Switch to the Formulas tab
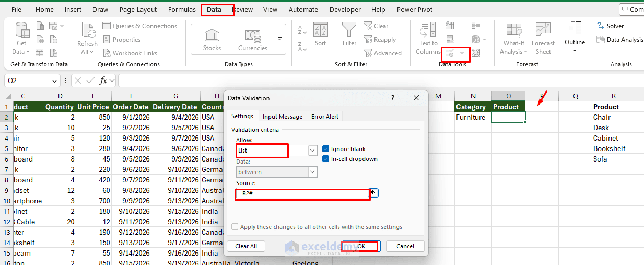This screenshot has height=265, width=644. pos(182,9)
